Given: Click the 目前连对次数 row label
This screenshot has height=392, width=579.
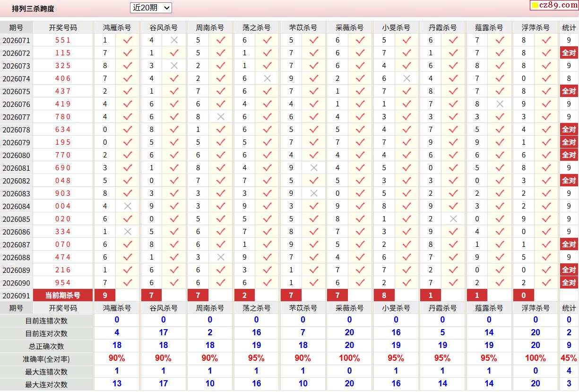Looking at the screenshot, I should click(x=46, y=333).
